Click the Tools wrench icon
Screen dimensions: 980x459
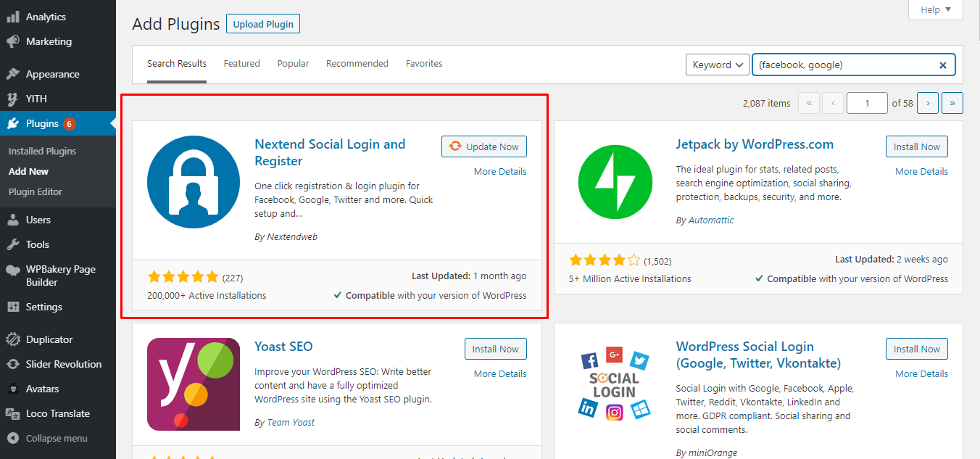click(13, 244)
